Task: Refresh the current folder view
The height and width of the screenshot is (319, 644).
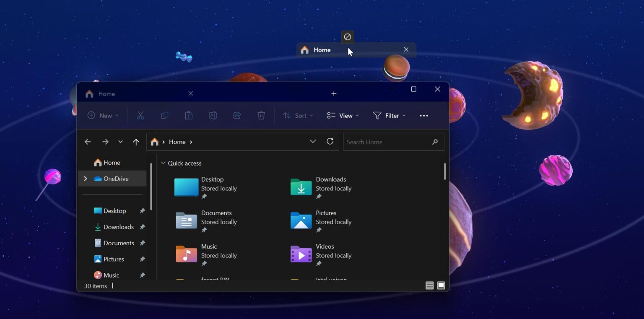Action: 330,142
